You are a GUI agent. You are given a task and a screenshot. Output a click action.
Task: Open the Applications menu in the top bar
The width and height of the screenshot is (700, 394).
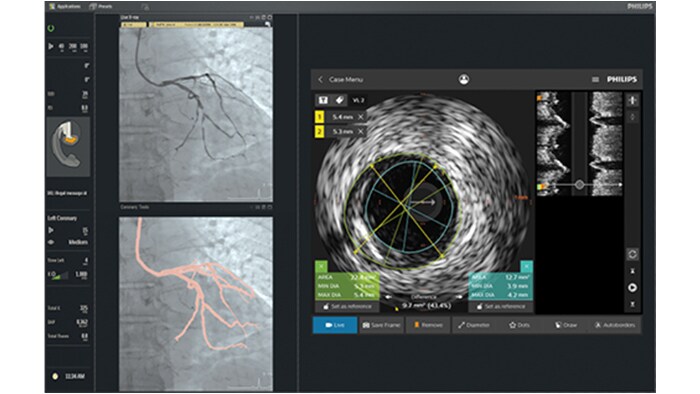click(65, 6)
